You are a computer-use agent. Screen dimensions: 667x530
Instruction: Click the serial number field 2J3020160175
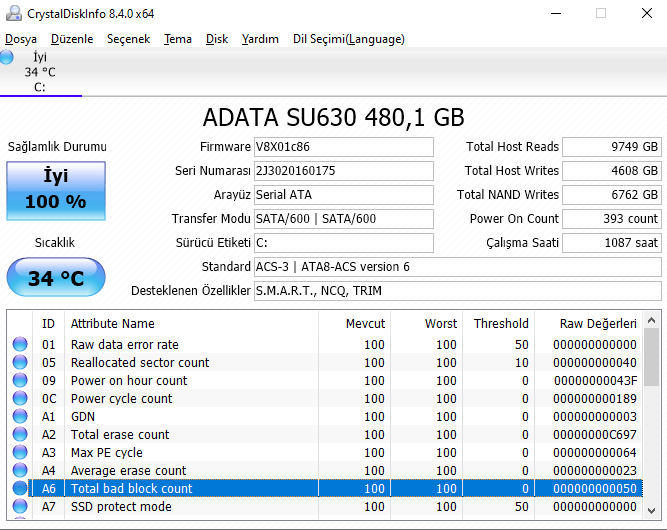tap(344, 171)
